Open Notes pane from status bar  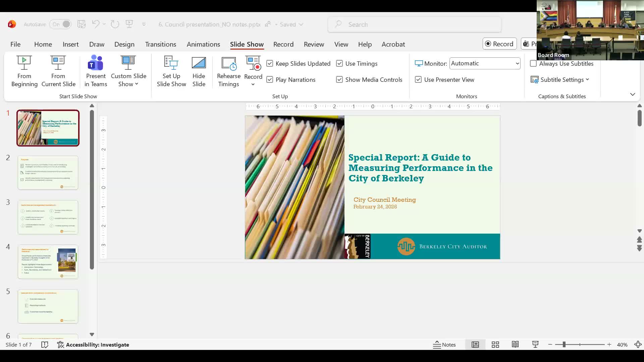tap(444, 345)
